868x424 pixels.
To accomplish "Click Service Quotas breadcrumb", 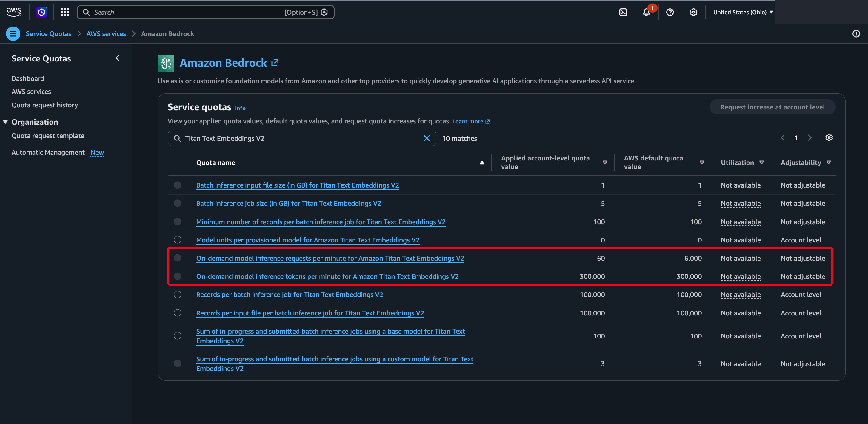I will [x=49, y=34].
